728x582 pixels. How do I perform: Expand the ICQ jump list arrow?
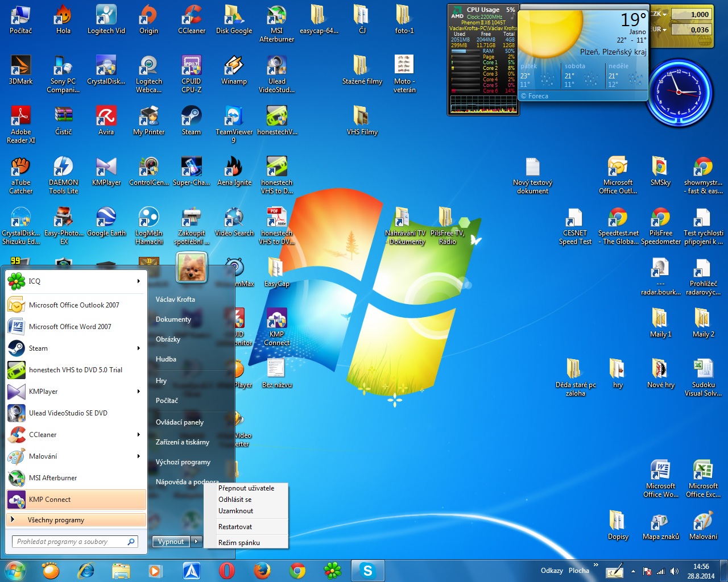138,281
